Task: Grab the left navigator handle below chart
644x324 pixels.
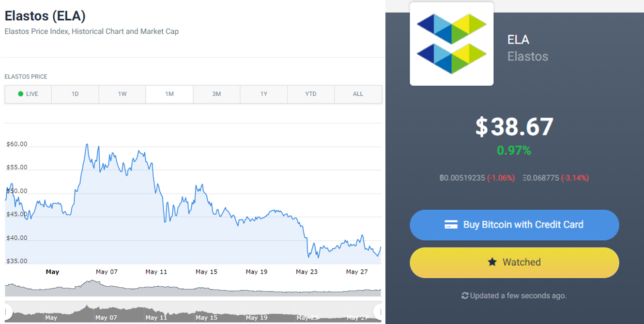Action: [x=7, y=310]
